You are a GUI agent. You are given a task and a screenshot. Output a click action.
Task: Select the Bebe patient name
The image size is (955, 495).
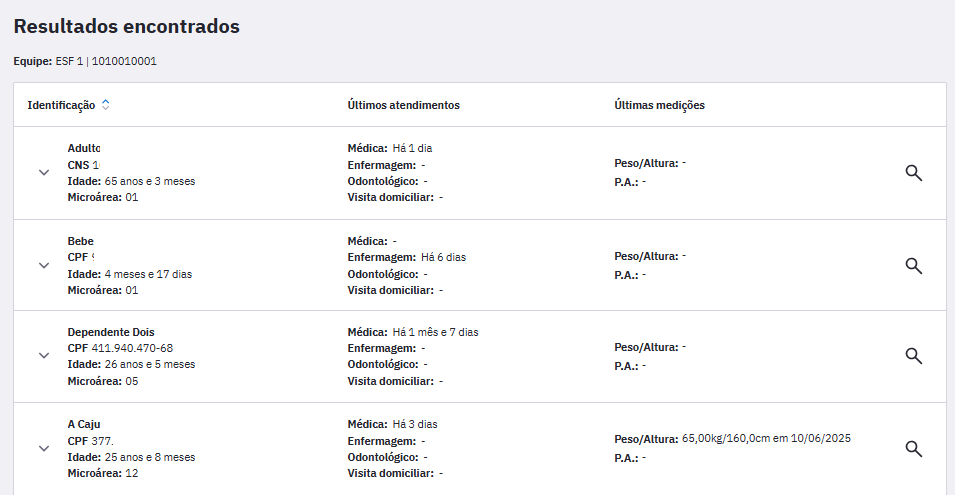click(x=80, y=241)
